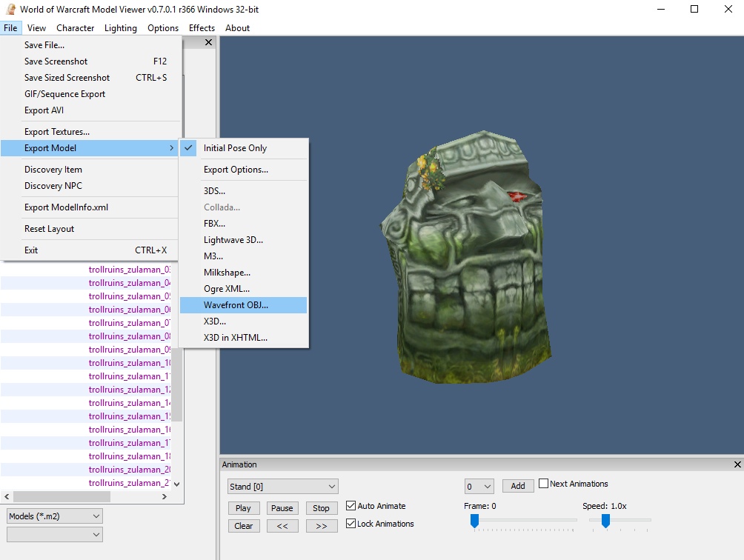Click the Speed slider handle
744x560 pixels.
[605, 521]
